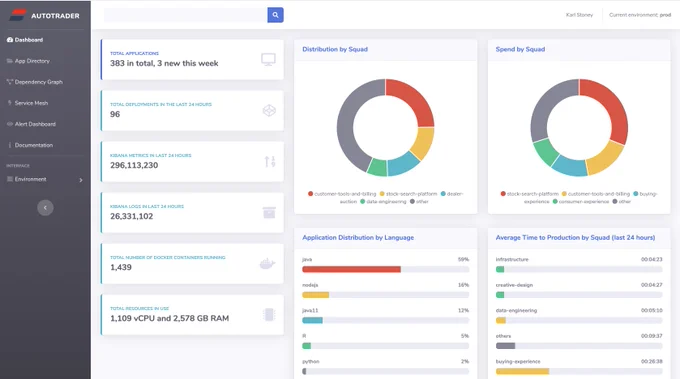Click the blue search magnifier button
This screenshot has height=379, width=680.
point(275,15)
